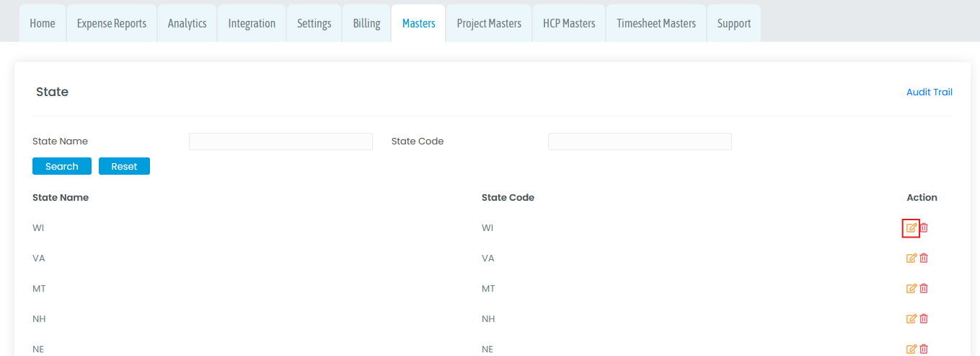Select MT in State Name column
980x356 pixels.
pos(39,289)
